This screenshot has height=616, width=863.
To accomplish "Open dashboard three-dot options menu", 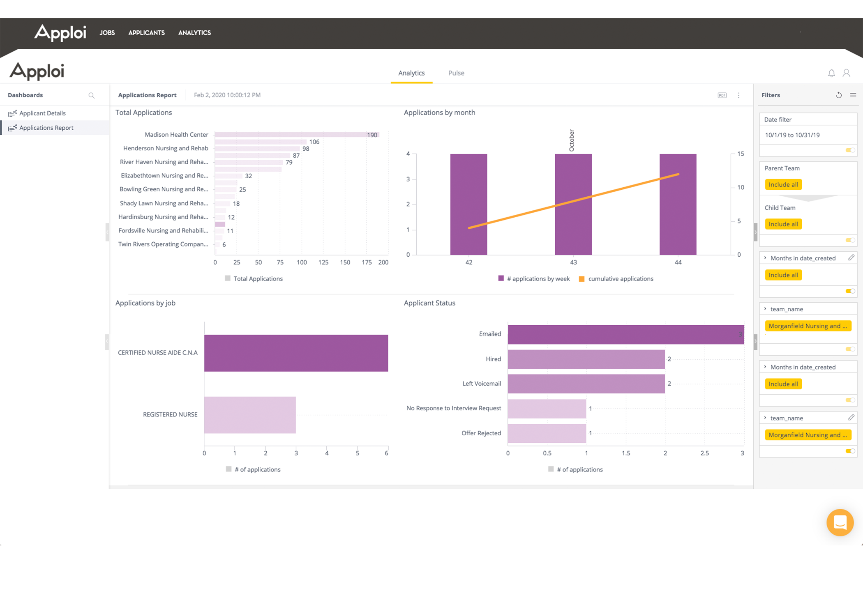I will click(738, 95).
